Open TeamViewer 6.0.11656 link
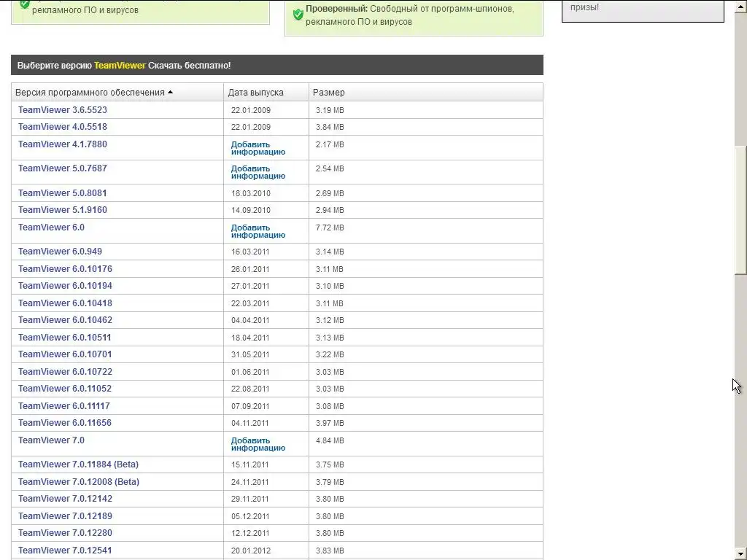 tap(65, 423)
